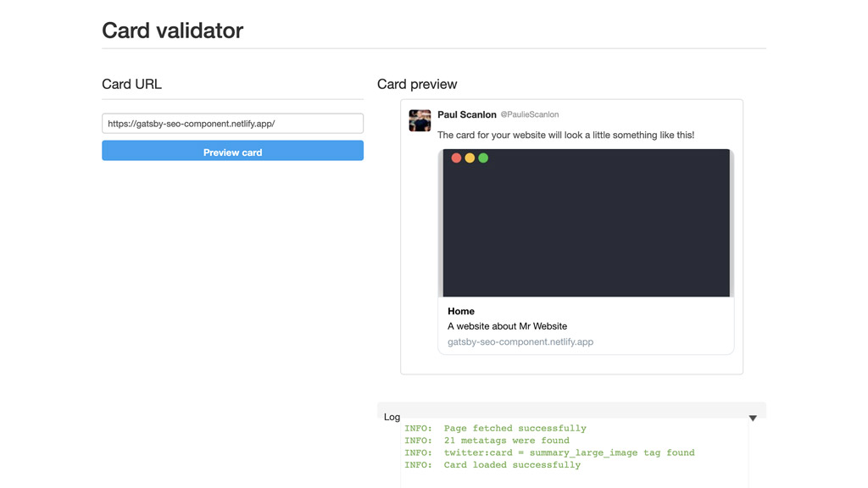Viewport: 868px width, 488px height.
Task: Click the card description about Mr Website
Action: click(x=507, y=326)
